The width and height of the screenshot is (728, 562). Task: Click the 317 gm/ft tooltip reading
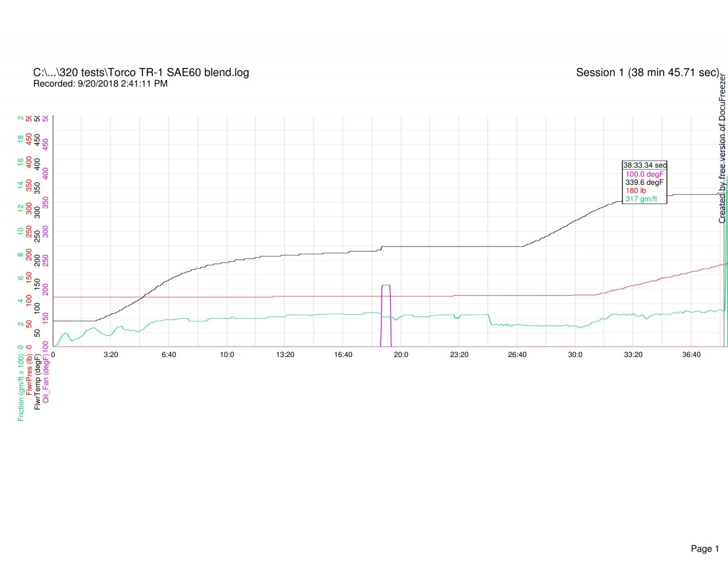tap(641, 199)
